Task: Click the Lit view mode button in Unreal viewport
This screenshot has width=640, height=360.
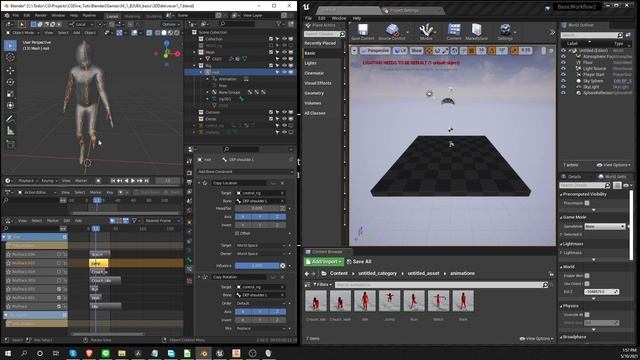Action: tap(400, 51)
